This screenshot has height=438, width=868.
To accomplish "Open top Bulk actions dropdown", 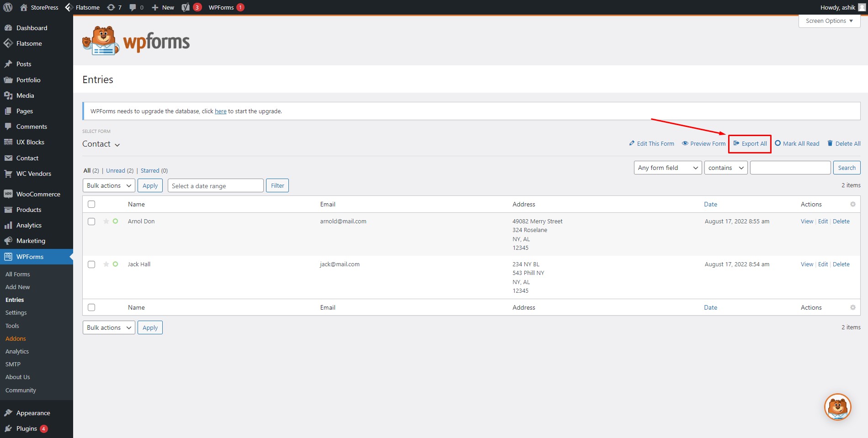I will pos(109,185).
